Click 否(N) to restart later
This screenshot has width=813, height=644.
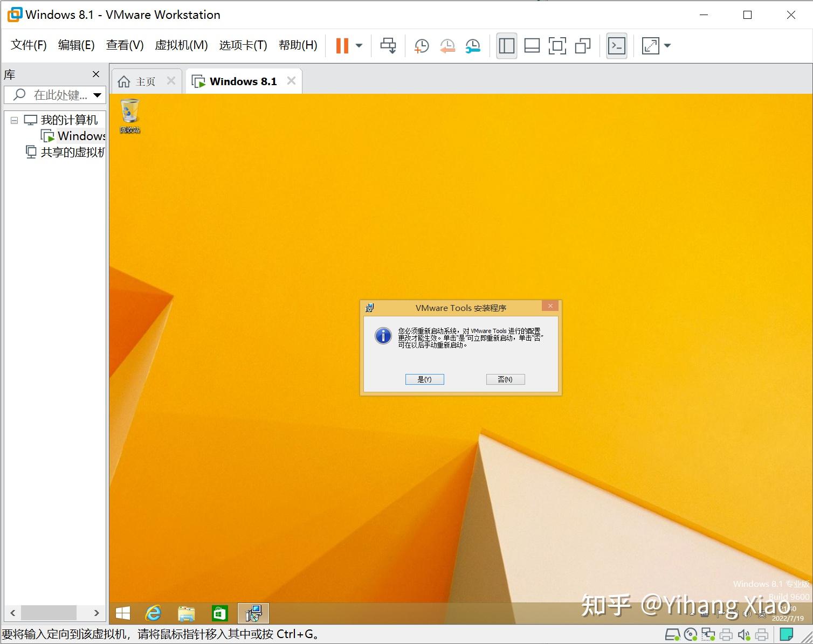click(505, 379)
